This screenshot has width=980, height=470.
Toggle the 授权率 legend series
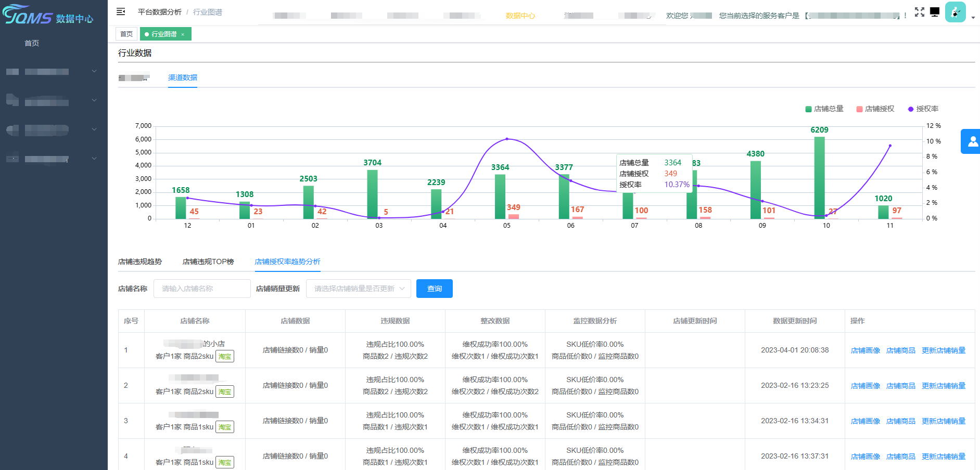click(x=923, y=109)
